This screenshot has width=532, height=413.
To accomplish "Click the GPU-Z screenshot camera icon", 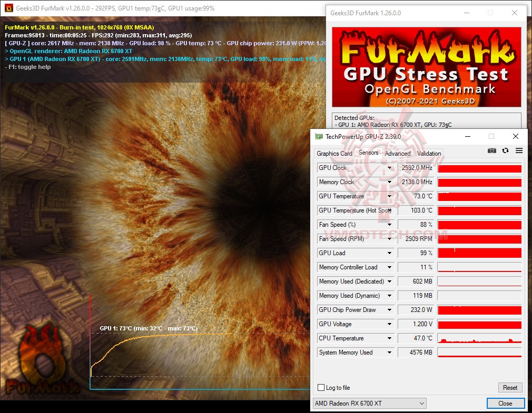I will coord(491,151).
